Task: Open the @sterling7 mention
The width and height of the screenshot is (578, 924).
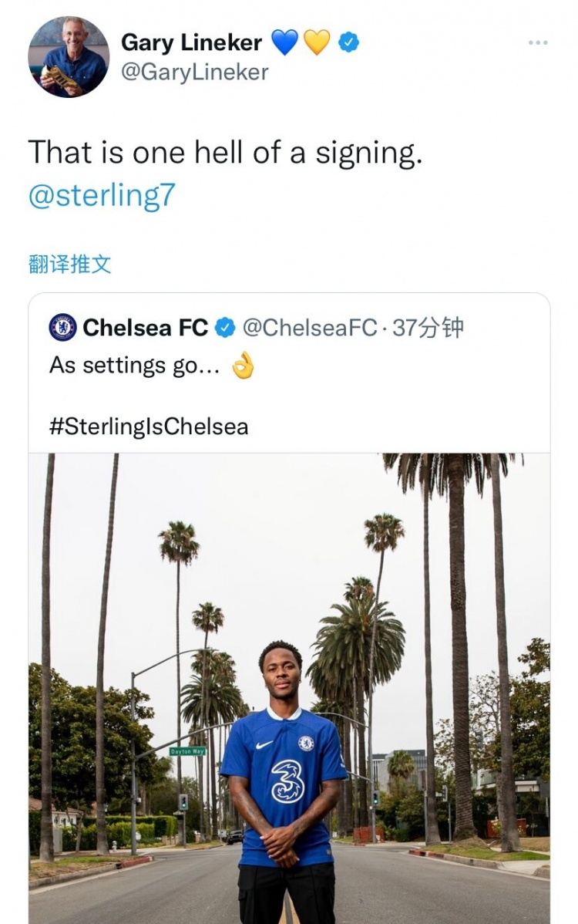Action: click(x=102, y=195)
